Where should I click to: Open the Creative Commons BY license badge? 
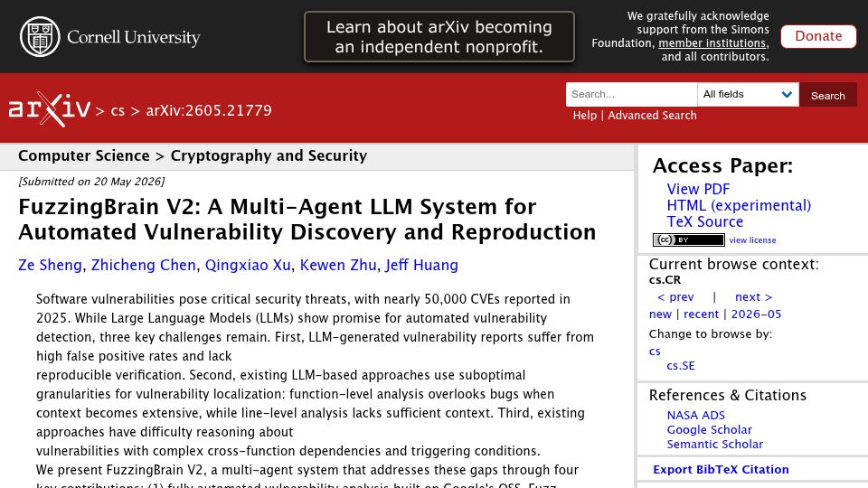pos(688,239)
